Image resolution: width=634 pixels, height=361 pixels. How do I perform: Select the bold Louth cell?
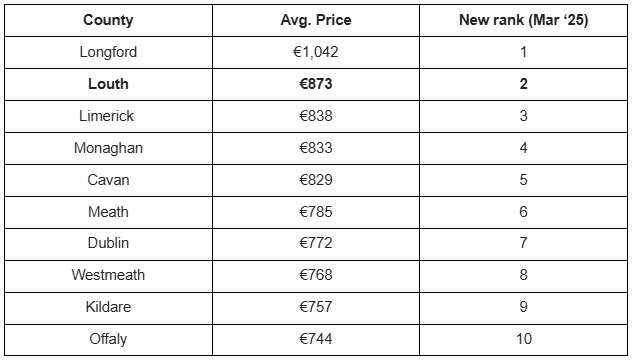point(108,84)
